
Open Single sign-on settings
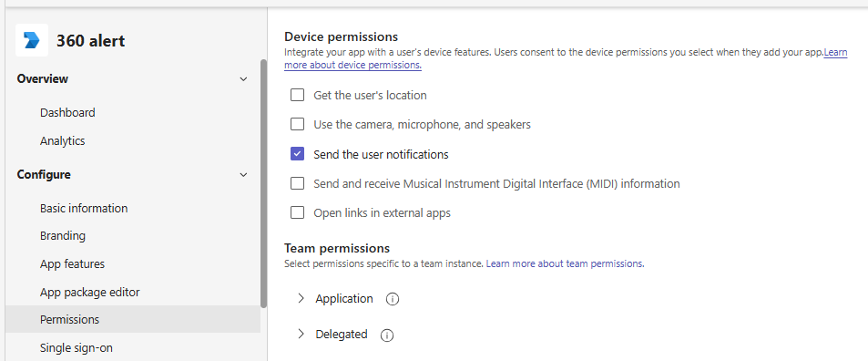(77, 347)
